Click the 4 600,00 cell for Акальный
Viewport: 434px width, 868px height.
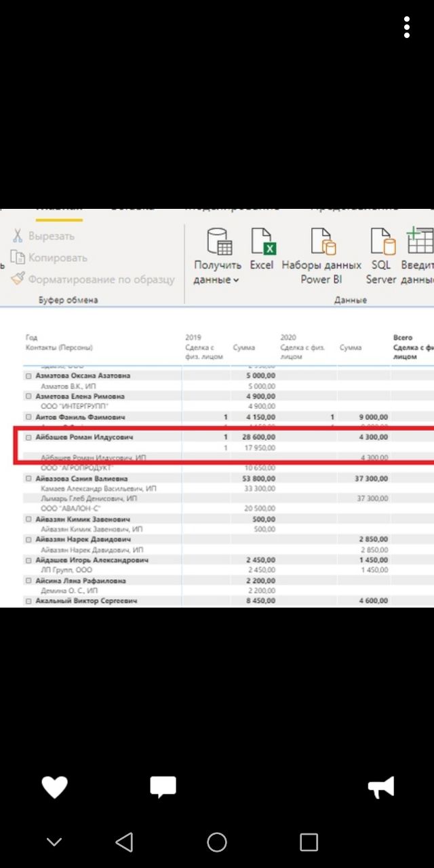tap(374, 601)
